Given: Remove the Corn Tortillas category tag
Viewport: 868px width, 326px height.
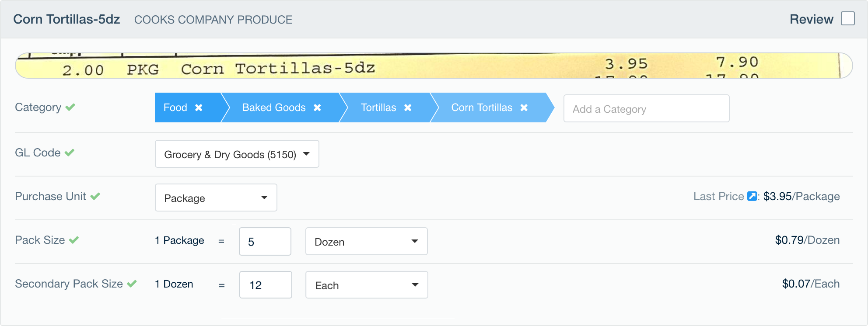Looking at the screenshot, I should click(524, 108).
